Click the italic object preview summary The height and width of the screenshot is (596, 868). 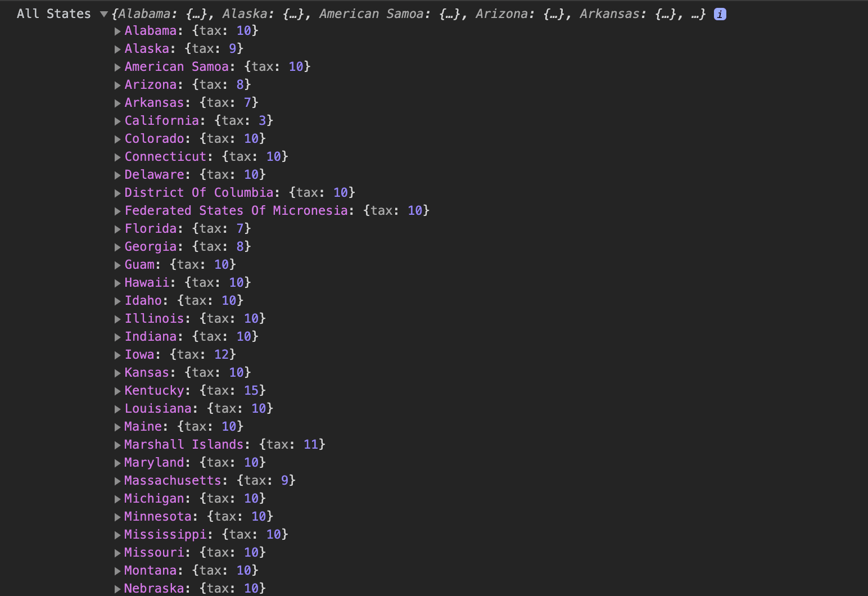click(x=409, y=14)
